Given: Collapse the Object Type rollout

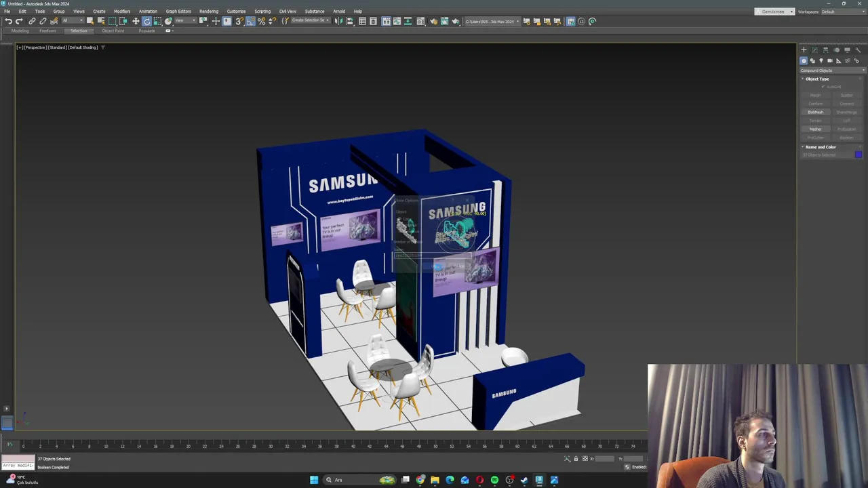Looking at the screenshot, I should 817,79.
